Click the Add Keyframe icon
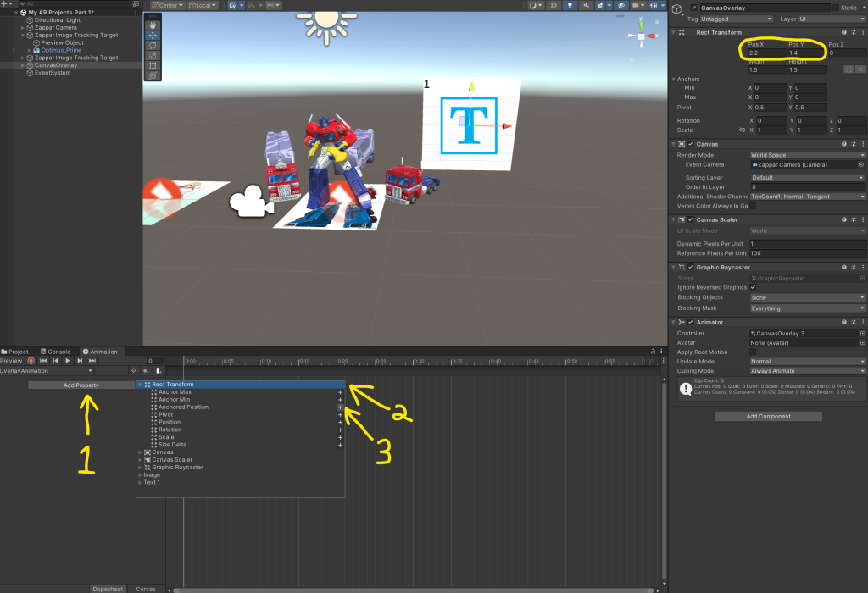This screenshot has width=868, height=593. pos(146,371)
